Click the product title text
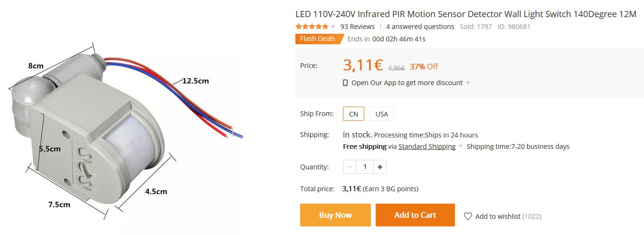Screen dimensions: 644x235 (465, 14)
